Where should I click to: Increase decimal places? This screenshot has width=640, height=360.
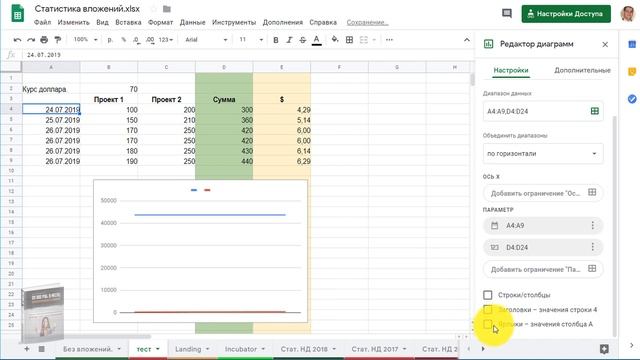pyautogui.click(x=150, y=40)
